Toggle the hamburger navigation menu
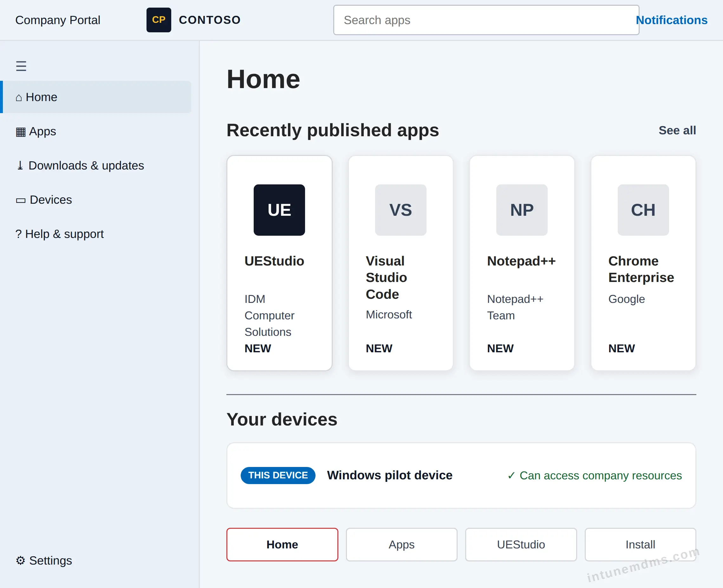 pos(21,66)
